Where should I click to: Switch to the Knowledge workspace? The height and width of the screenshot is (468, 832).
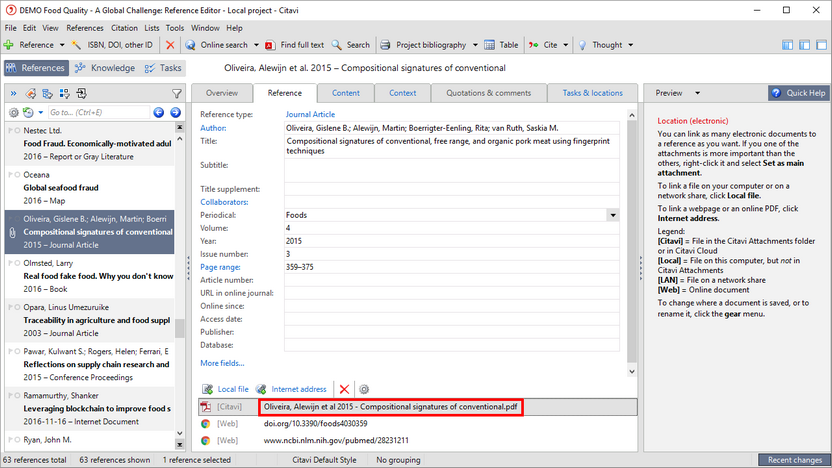pyautogui.click(x=105, y=68)
